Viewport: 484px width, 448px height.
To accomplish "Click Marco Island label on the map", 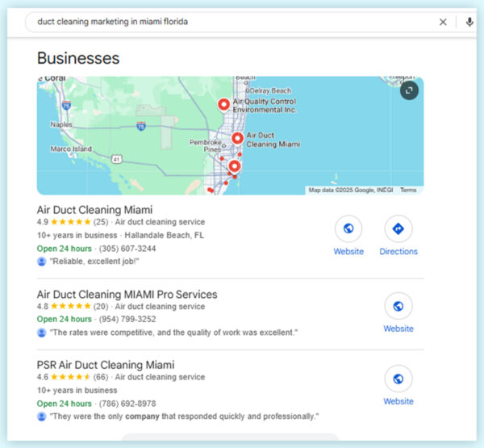I will pyautogui.click(x=71, y=149).
